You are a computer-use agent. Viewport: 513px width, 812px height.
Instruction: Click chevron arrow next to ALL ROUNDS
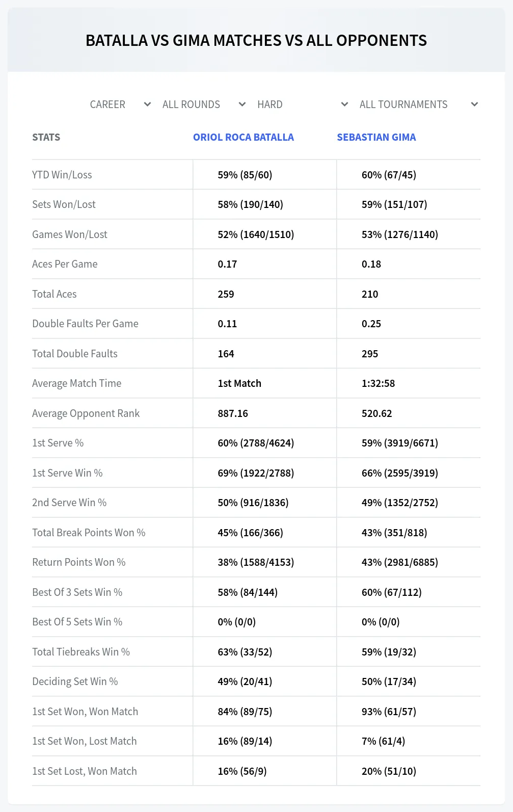click(242, 104)
